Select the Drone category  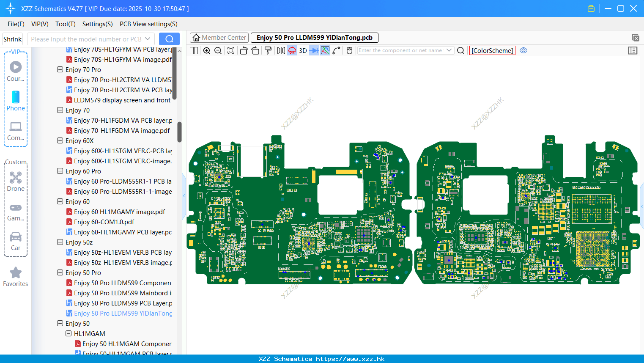pos(16,181)
